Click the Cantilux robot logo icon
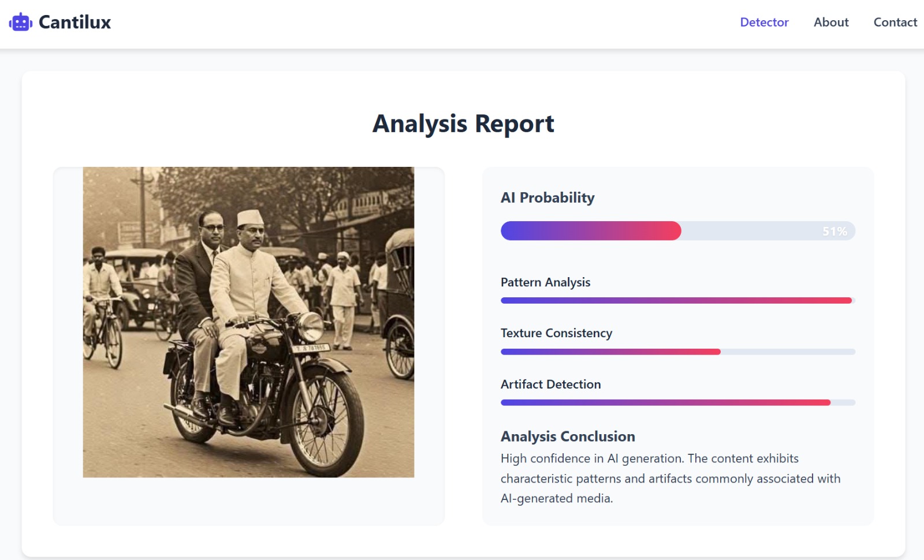The height and width of the screenshot is (560, 924). coord(20,23)
